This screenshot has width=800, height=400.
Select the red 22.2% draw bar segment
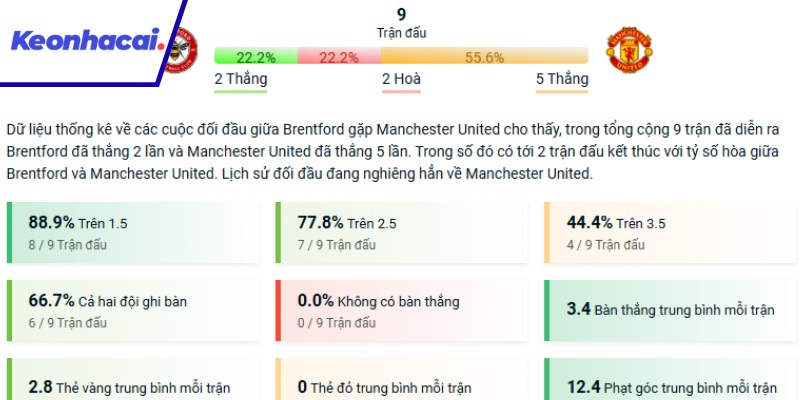339,57
